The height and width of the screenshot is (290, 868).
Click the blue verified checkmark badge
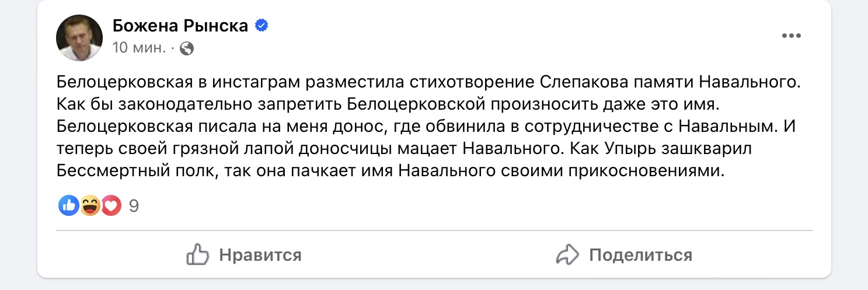(262, 26)
